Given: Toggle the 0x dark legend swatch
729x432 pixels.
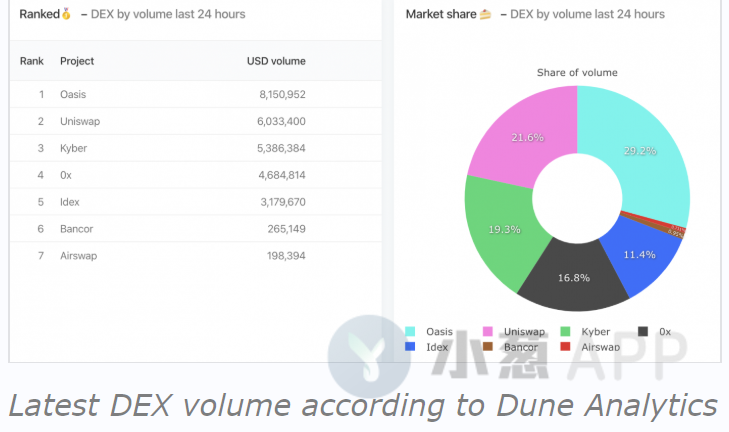Looking at the screenshot, I should point(643,332).
